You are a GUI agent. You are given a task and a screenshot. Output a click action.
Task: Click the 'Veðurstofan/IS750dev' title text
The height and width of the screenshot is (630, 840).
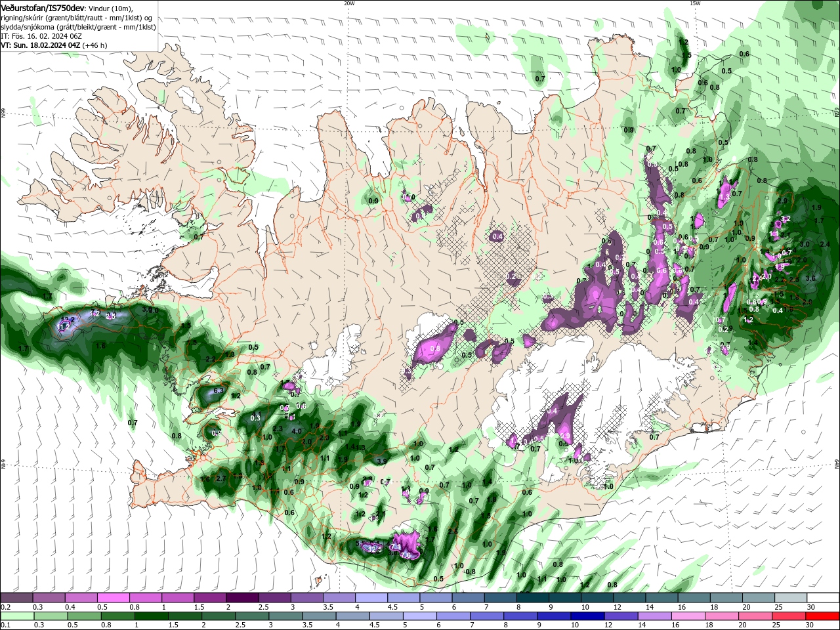[x=43, y=8]
